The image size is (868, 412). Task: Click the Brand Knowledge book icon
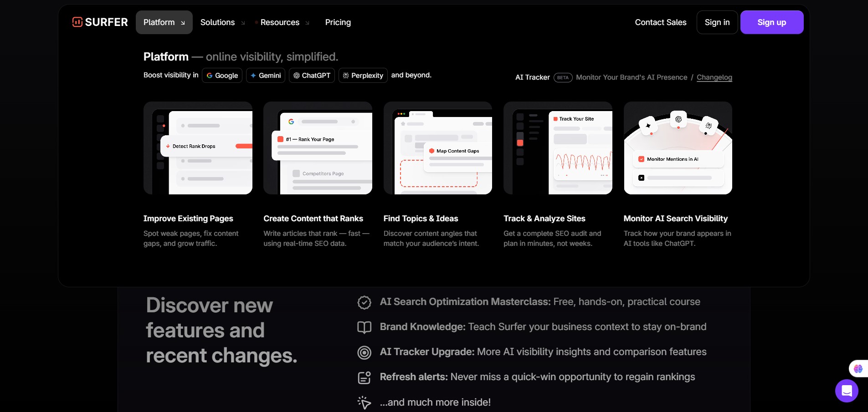[x=364, y=327]
